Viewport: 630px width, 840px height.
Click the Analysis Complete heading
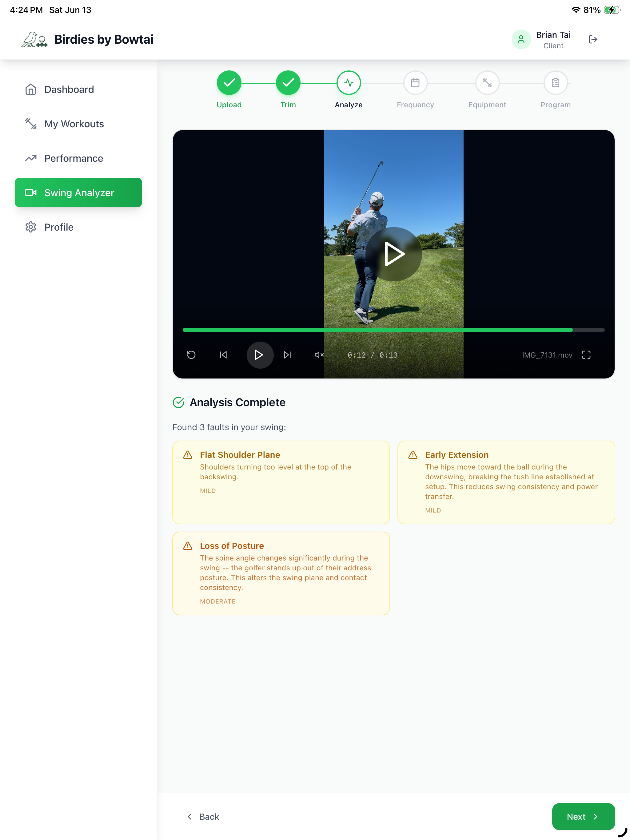coord(237,402)
